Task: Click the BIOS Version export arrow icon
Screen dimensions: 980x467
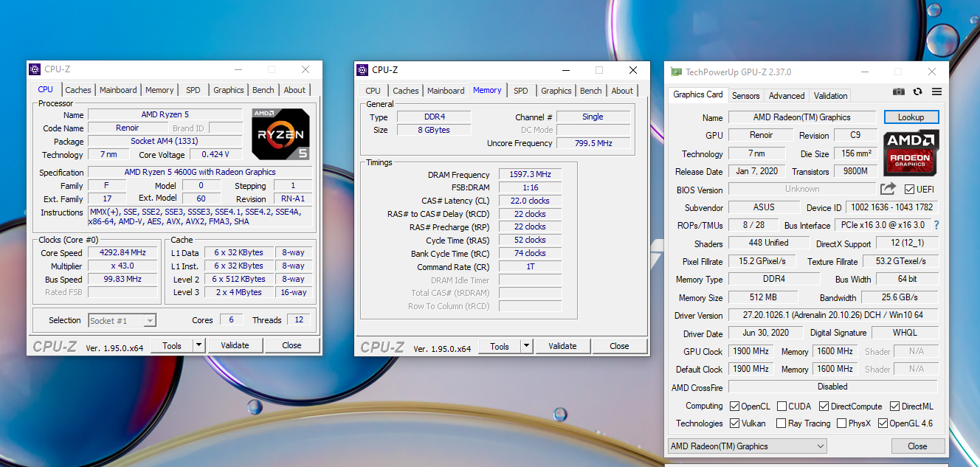Action: tap(888, 189)
